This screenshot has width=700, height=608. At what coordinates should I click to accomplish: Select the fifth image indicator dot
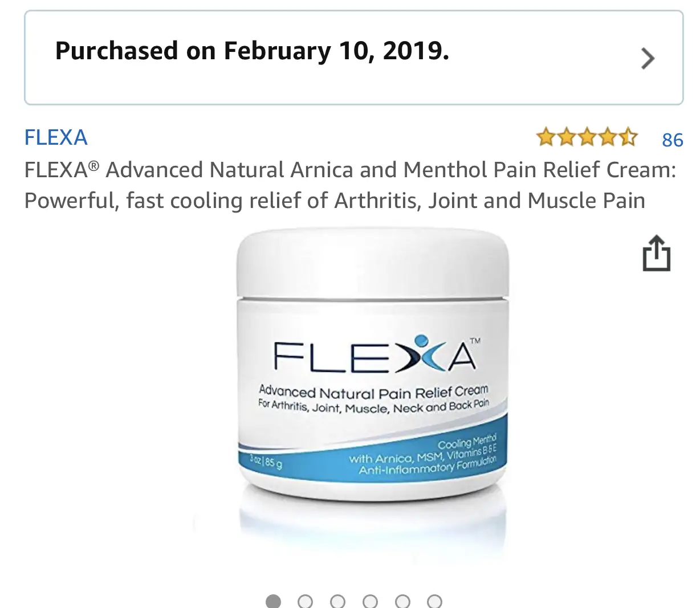point(402,601)
